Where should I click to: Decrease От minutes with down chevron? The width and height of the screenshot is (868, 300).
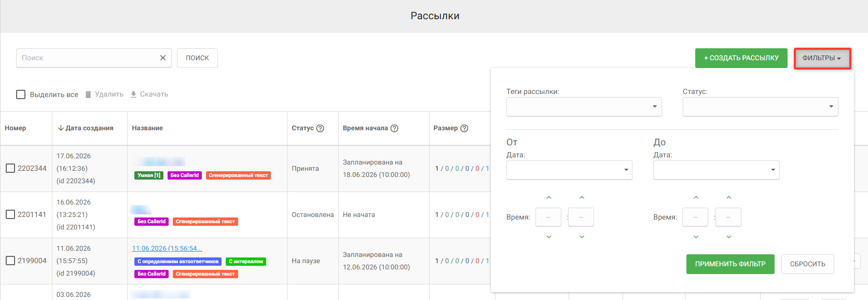coord(582,237)
